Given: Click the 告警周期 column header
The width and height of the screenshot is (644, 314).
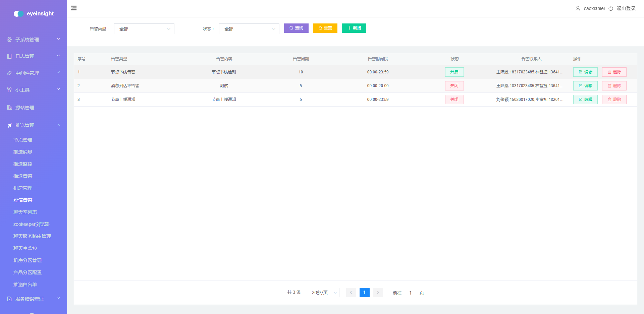Looking at the screenshot, I should coord(301,59).
